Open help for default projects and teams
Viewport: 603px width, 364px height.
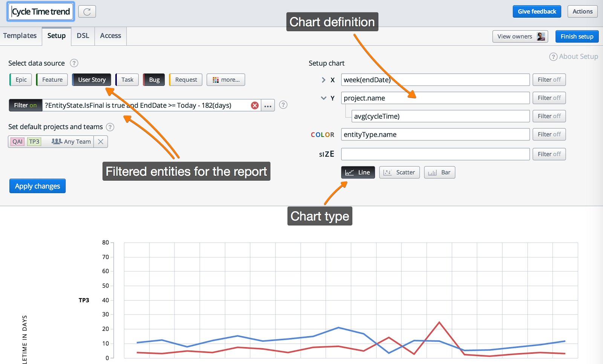[x=110, y=127]
